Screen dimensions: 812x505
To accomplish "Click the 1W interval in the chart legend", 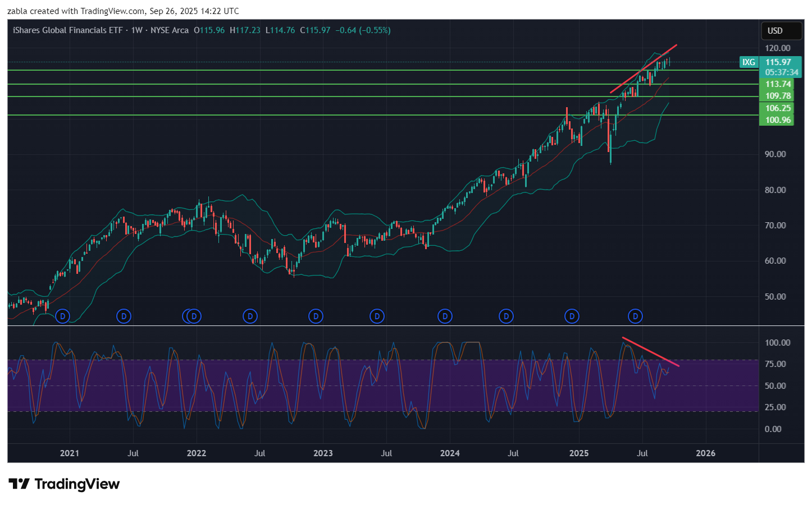I will [136, 30].
